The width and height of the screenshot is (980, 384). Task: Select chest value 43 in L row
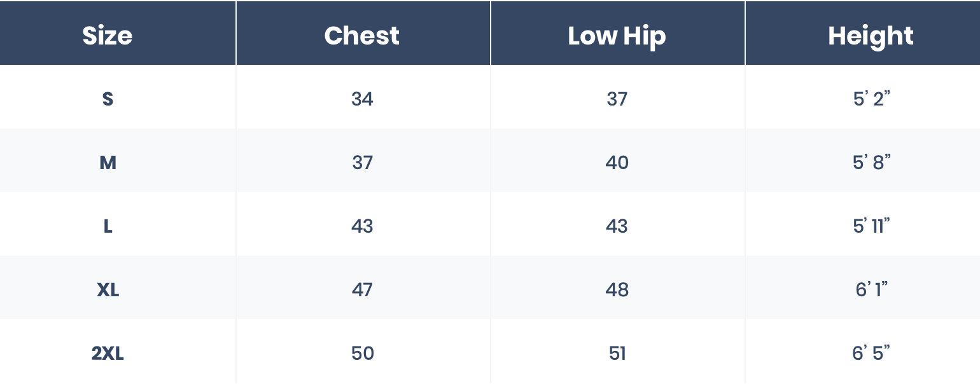[x=362, y=226]
